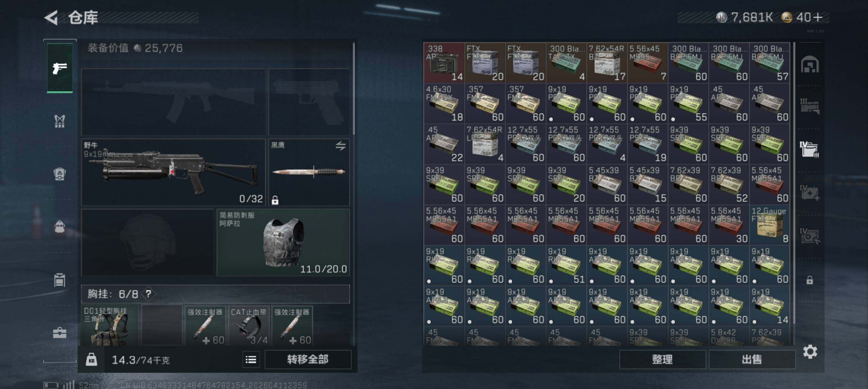Toggle the list view button
The height and width of the screenshot is (389, 868).
coord(251,359)
